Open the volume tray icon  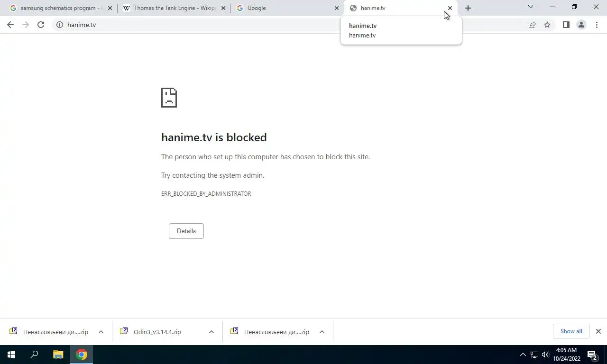coord(545,355)
